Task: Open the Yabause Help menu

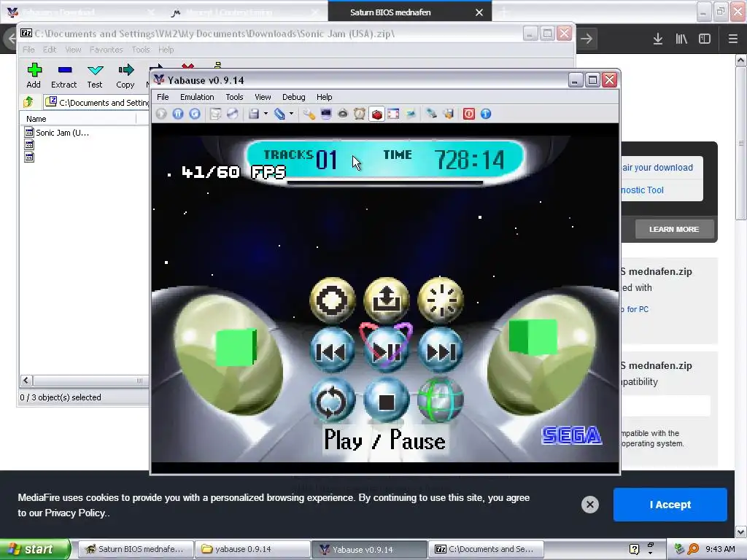Action: click(324, 97)
